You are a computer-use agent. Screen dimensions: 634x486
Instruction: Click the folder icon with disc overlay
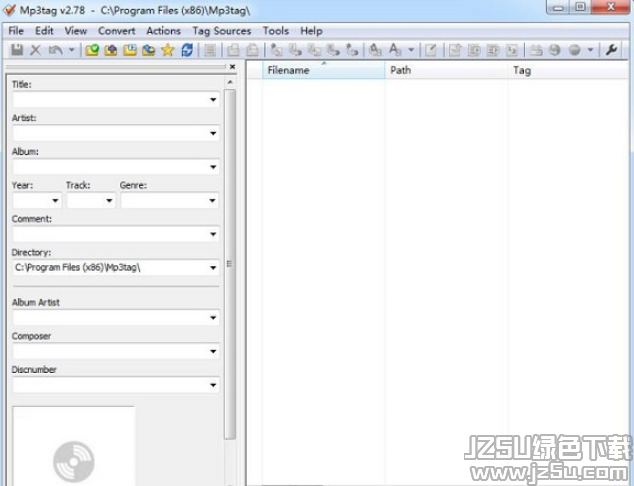tap(149, 50)
